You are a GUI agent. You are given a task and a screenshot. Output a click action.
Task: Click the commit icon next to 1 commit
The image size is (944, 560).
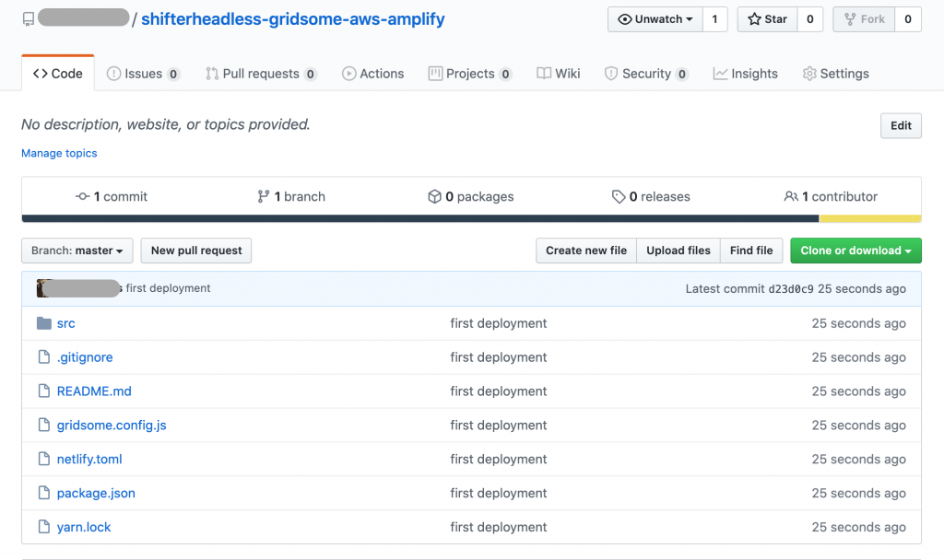point(82,197)
